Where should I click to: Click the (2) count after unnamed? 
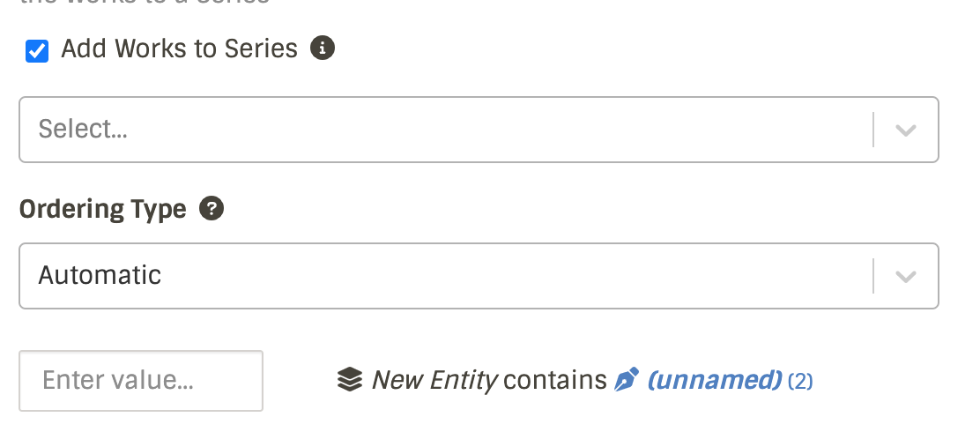coord(800,381)
